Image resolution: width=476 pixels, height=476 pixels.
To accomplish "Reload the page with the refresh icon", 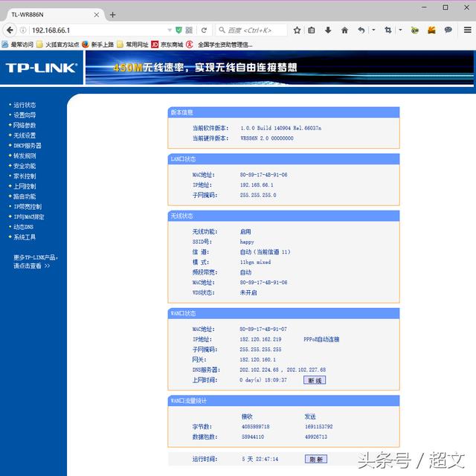I will pyautogui.click(x=204, y=30).
